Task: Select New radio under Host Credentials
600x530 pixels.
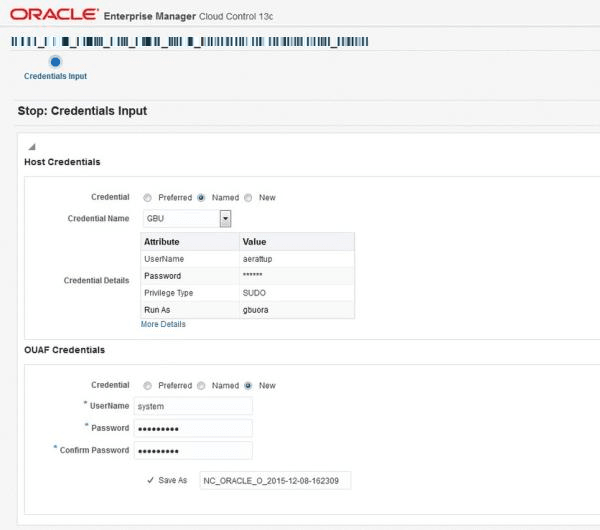Action: (x=248, y=198)
